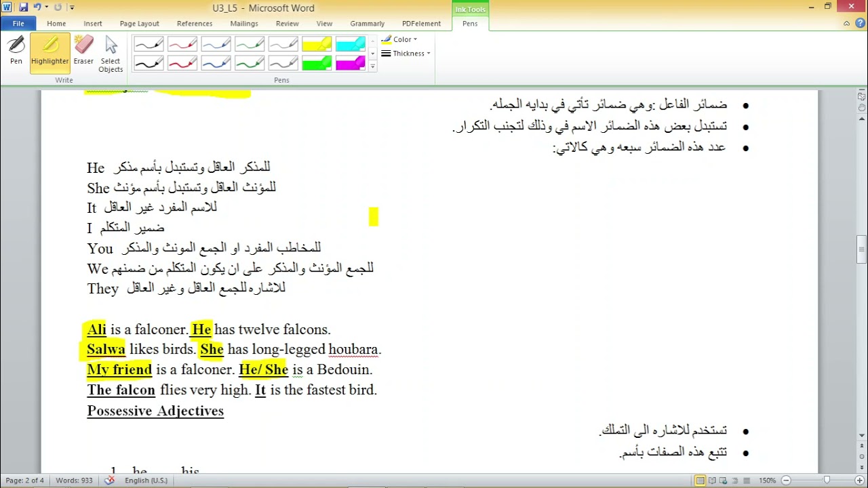
Task: Pick the bright green highlighter swatch
Action: [x=317, y=63]
